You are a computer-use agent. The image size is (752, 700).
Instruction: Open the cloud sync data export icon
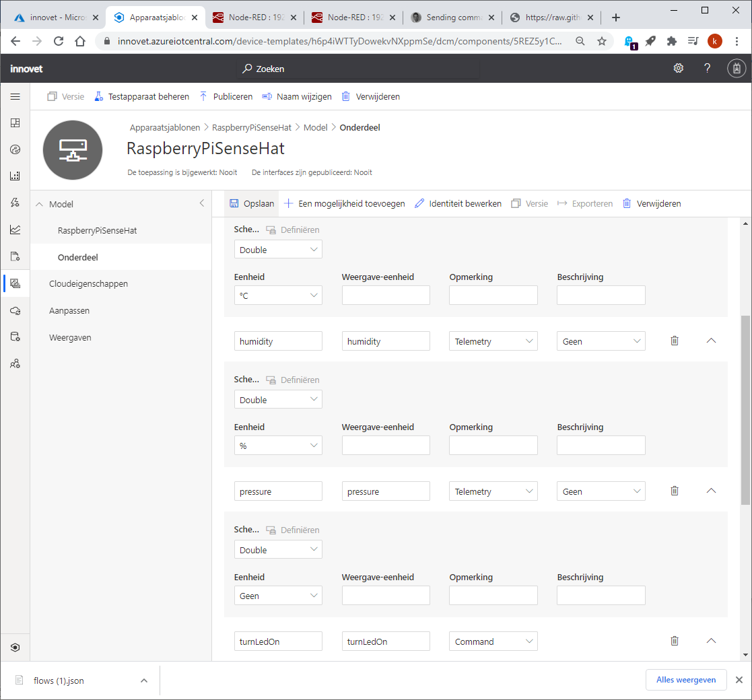pos(15,311)
